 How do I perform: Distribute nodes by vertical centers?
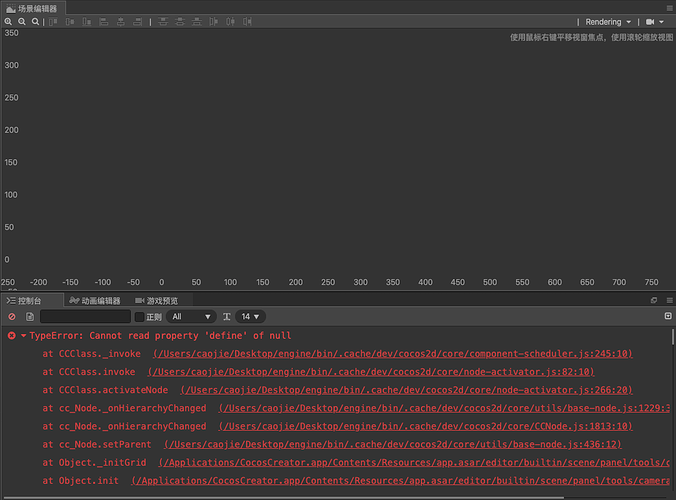click(180, 22)
